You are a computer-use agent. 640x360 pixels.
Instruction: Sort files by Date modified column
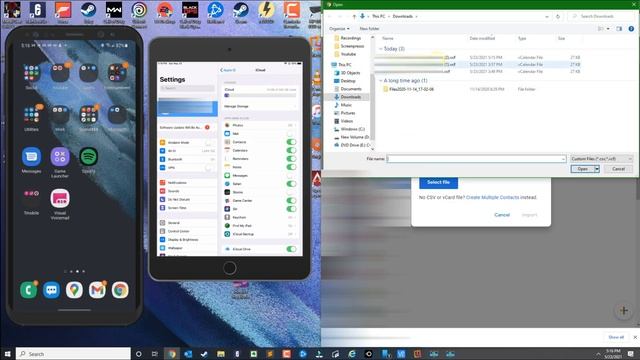click(x=482, y=38)
